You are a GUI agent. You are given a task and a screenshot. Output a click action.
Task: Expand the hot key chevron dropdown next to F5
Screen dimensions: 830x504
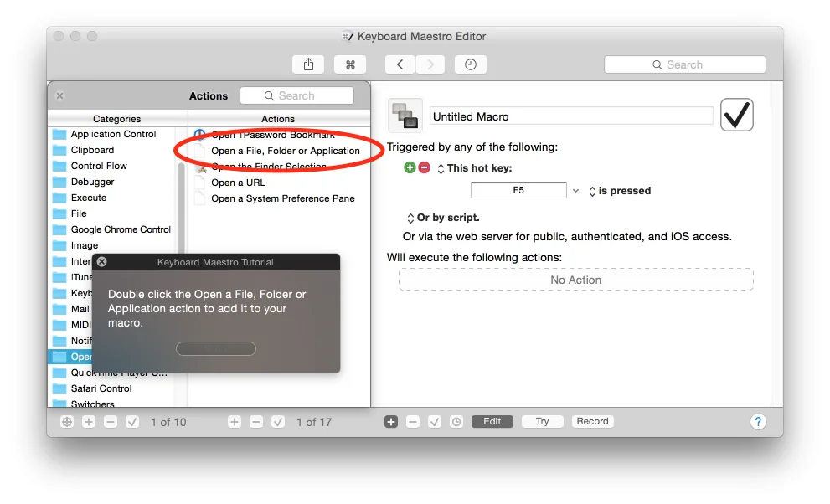(576, 191)
